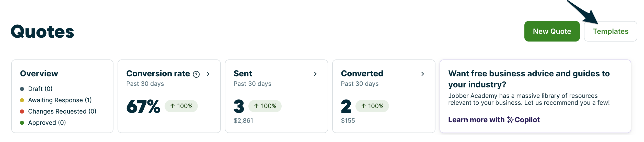
Task: Click the Sent 100% up-arrow badge
Action: click(265, 106)
